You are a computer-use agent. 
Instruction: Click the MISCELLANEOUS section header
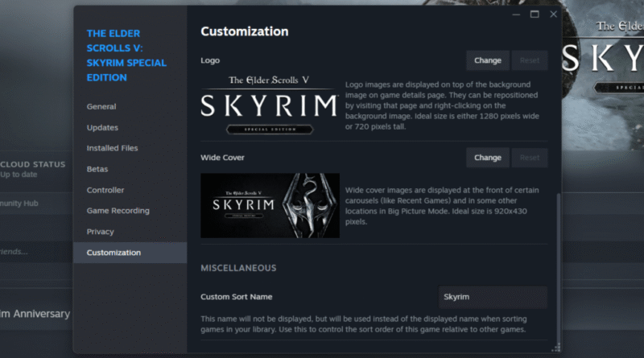[x=238, y=268]
